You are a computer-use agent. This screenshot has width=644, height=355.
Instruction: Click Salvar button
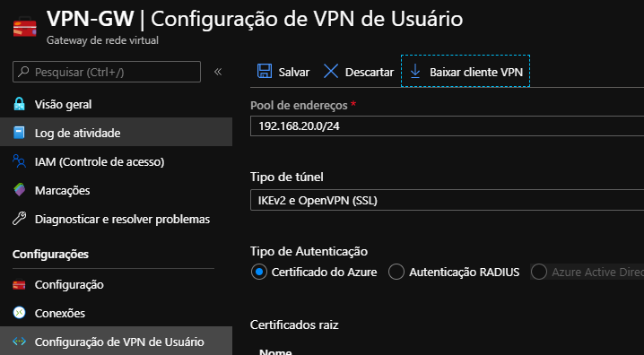pos(283,72)
